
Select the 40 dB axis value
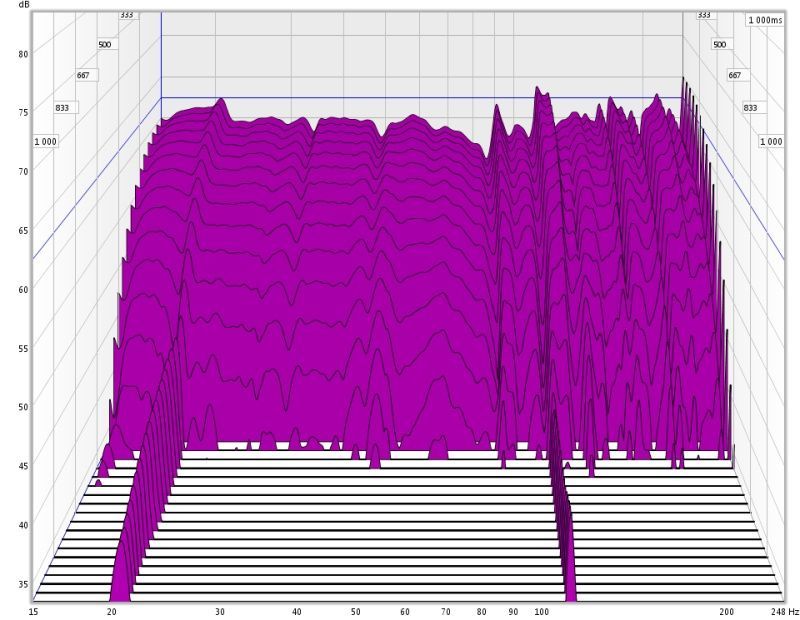point(23,525)
